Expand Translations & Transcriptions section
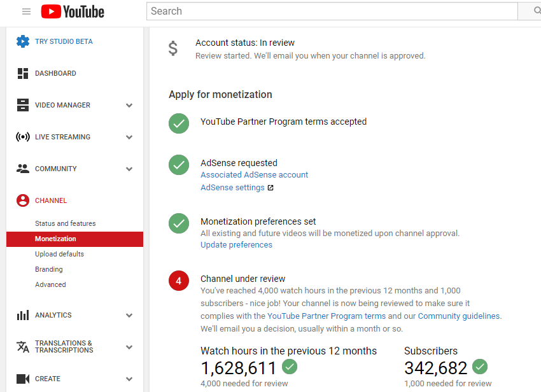This screenshot has height=392, width=541. click(x=129, y=347)
